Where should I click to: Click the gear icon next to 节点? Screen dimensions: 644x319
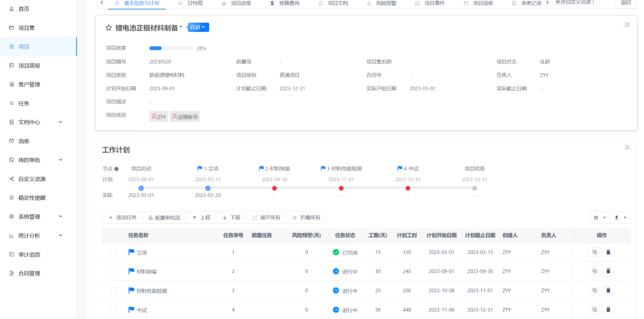click(x=116, y=169)
